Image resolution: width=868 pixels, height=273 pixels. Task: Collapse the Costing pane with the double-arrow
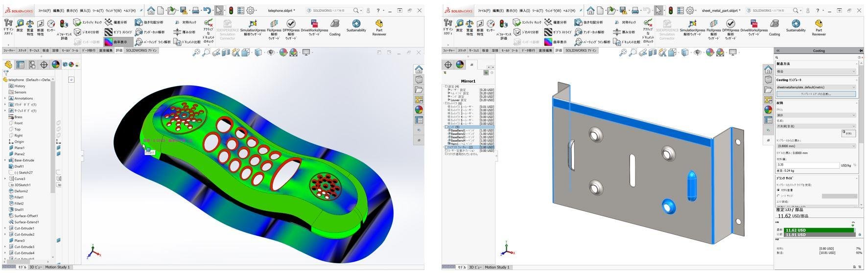[x=778, y=50]
